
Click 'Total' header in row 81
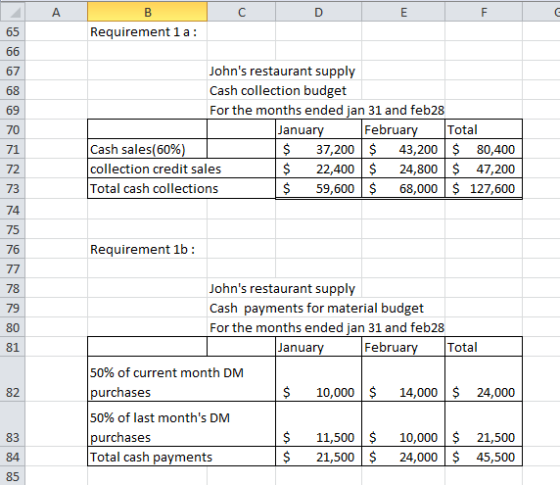pos(484,347)
